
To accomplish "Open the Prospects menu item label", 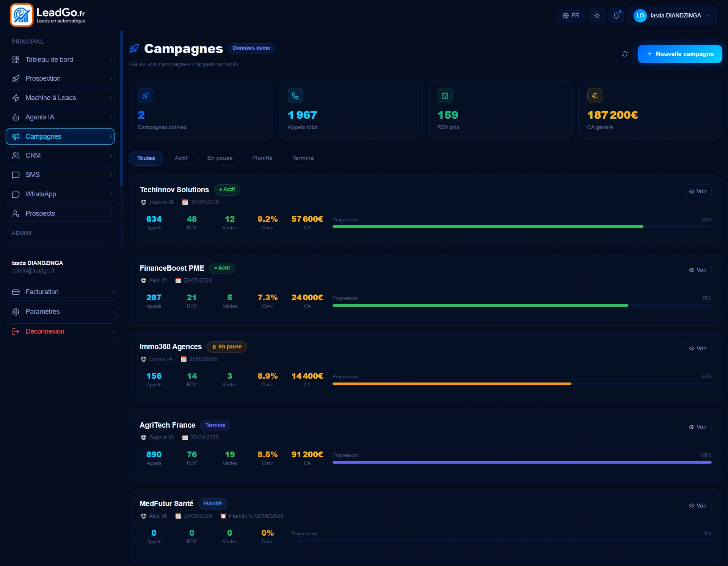I will [40, 213].
